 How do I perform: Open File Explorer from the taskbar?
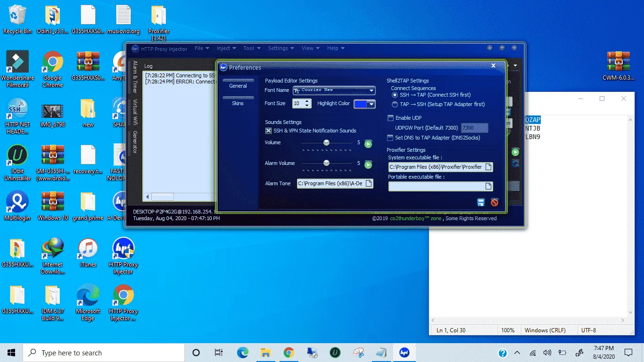[266, 353]
